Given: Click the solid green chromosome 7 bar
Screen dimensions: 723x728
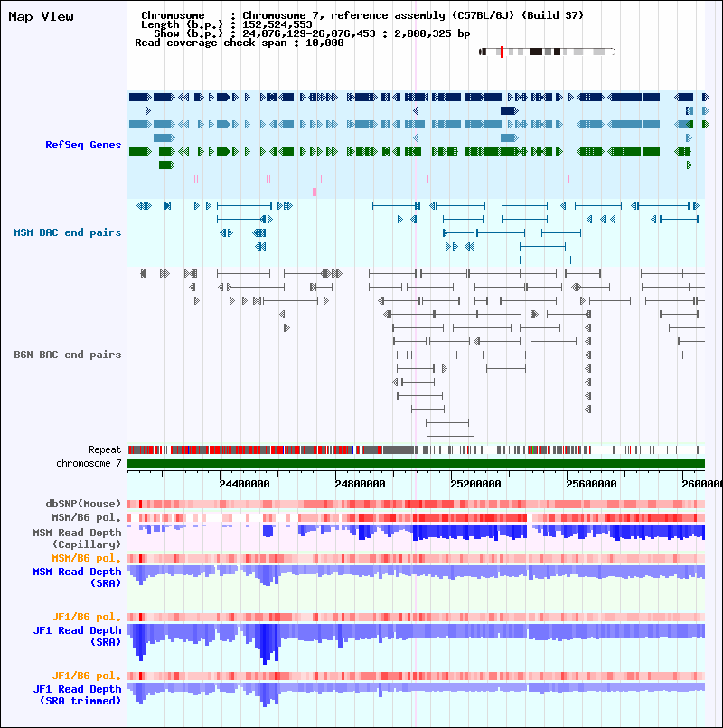Looking at the screenshot, I should (x=416, y=463).
